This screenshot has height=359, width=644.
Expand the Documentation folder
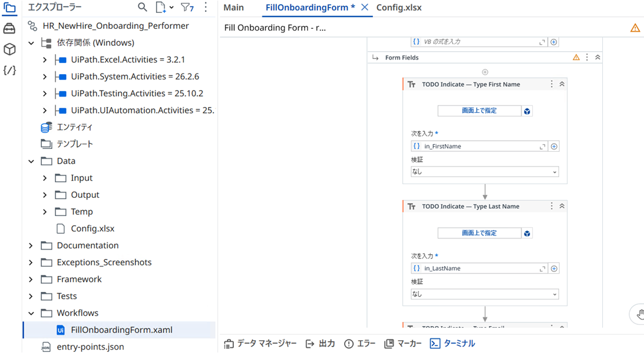[x=31, y=246]
